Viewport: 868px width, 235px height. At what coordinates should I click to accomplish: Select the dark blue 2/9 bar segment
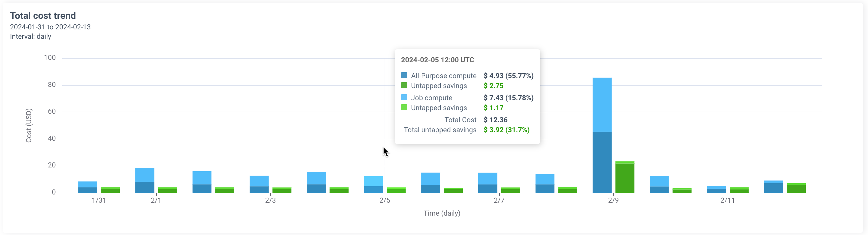[602, 162]
